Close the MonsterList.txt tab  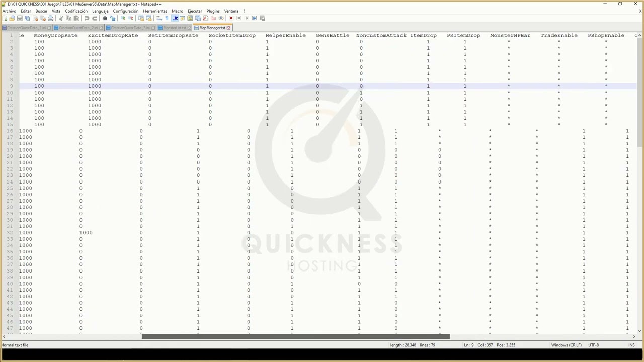pos(190,28)
